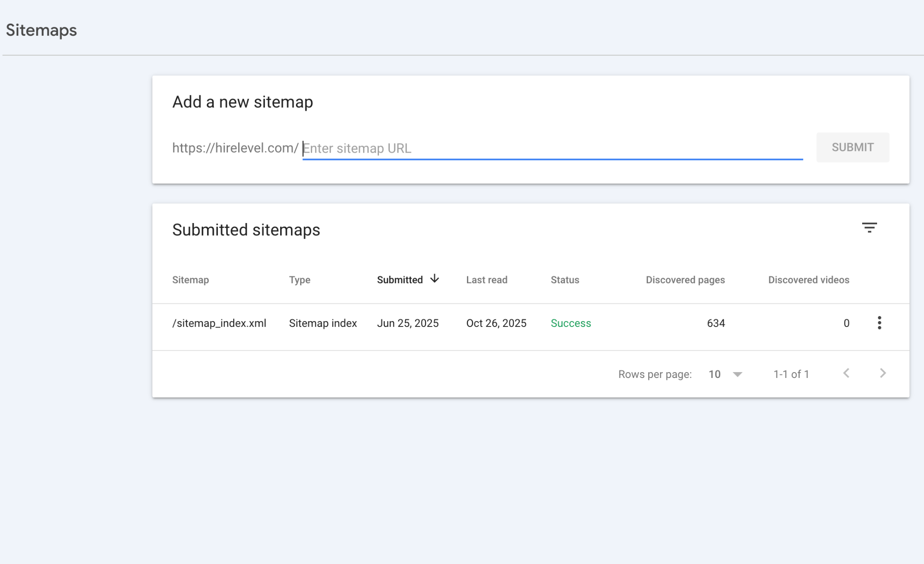Open the filter icon for submitted sitemaps
The height and width of the screenshot is (564, 924).
click(x=869, y=228)
